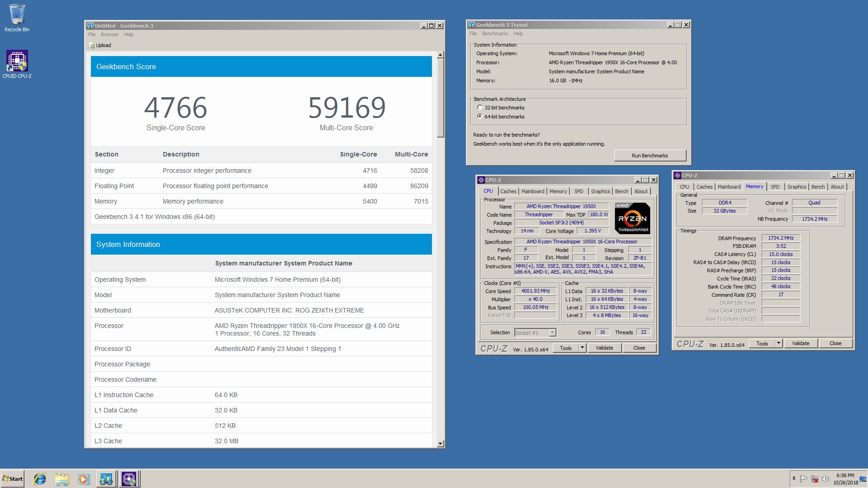Viewport: 868px width, 488px height.
Task: Switch to Mainboard tab in left CPU-Z window
Action: click(533, 191)
